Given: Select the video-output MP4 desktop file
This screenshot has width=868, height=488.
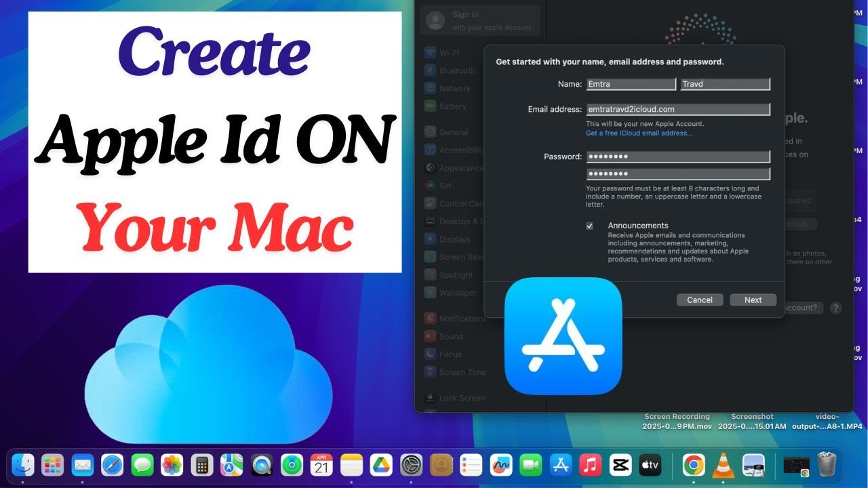Looking at the screenshot, I should (827, 422).
